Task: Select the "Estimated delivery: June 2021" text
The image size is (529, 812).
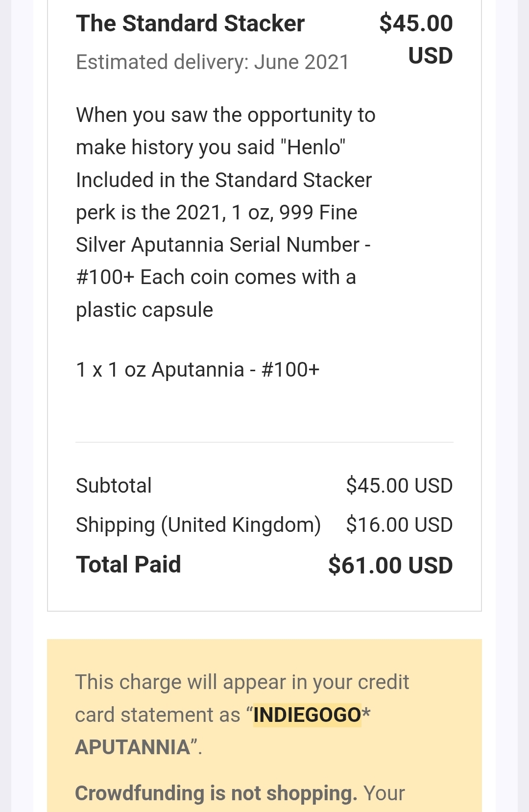Action: [x=212, y=62]
